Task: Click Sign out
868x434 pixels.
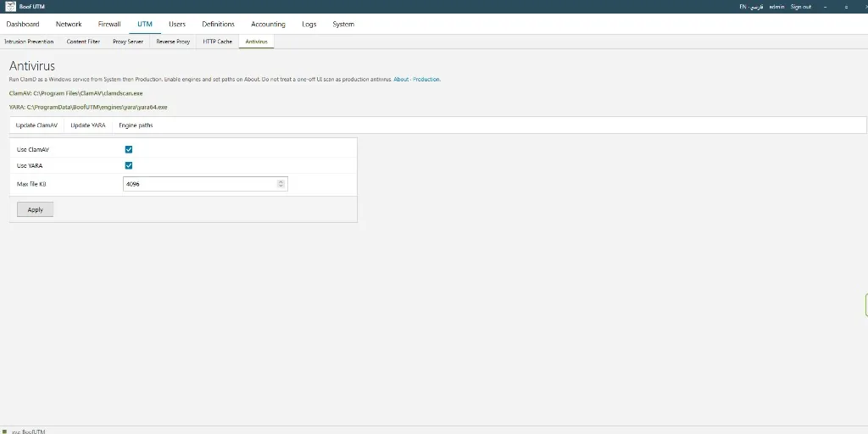Action: click(x=800, y=7)
